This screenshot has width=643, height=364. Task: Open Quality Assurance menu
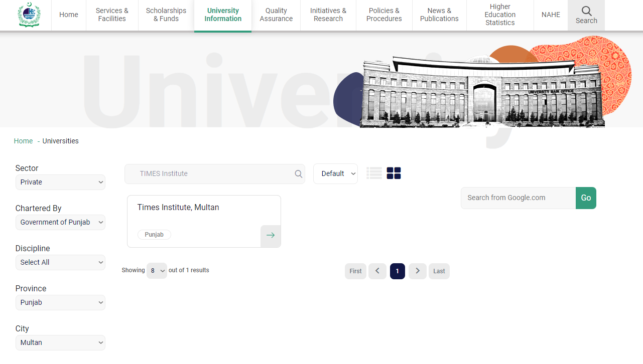(x=276, y=15)
